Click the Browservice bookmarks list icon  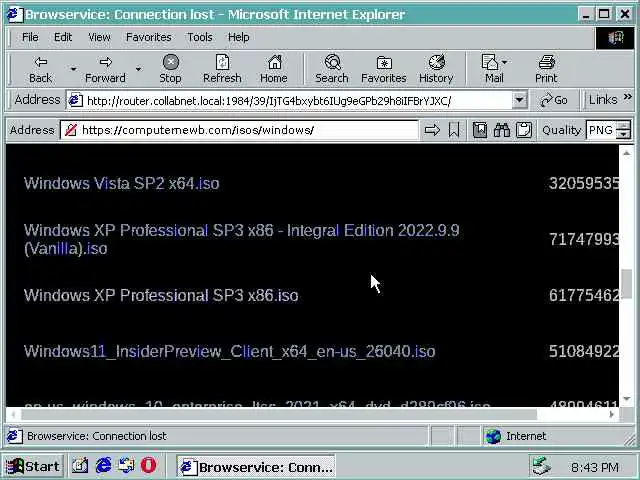coord(480,130)
